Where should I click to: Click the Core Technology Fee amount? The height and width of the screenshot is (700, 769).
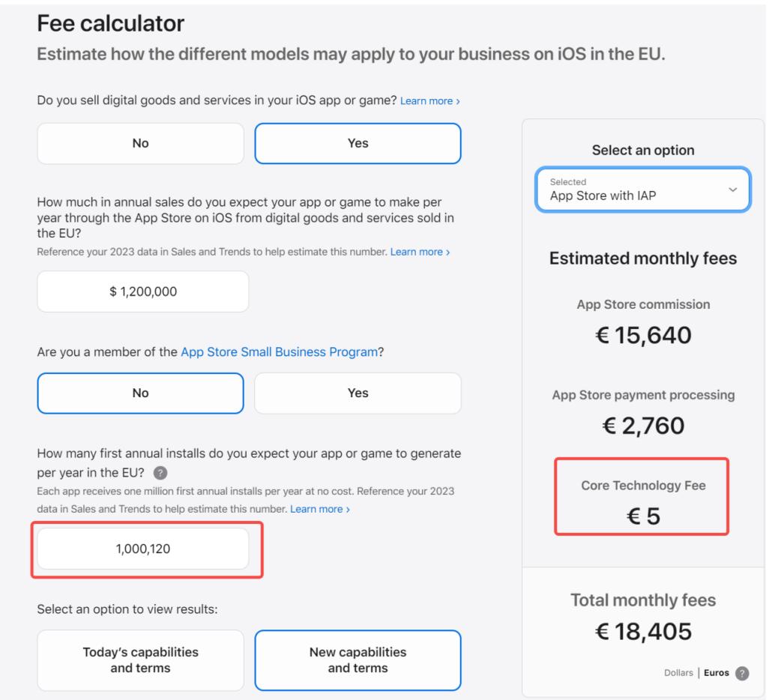point(643,516)
